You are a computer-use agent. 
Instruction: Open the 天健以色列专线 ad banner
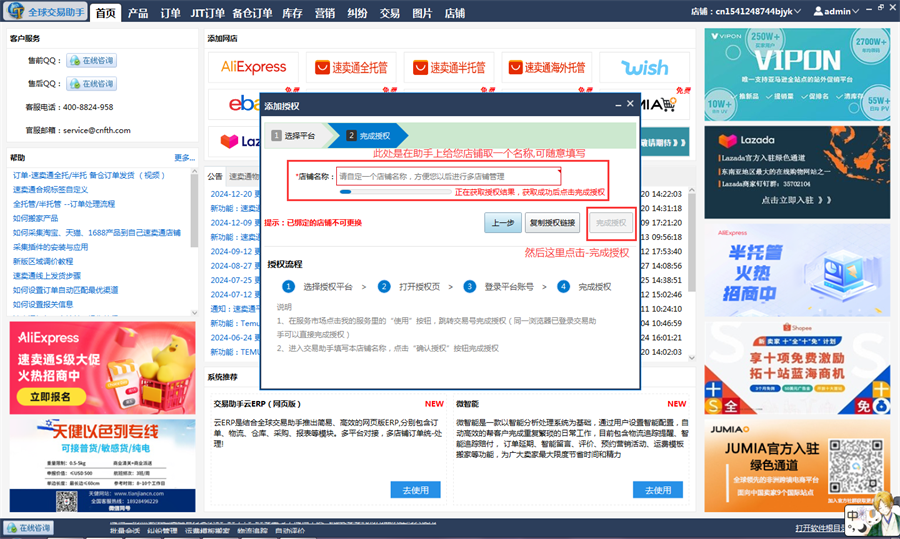(102, 466)
